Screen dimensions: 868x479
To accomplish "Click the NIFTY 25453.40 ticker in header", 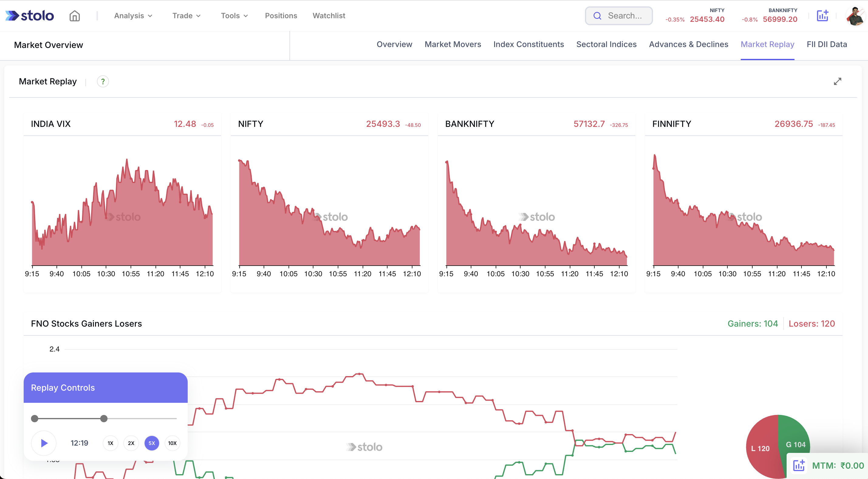I will [x=695, y=15].
